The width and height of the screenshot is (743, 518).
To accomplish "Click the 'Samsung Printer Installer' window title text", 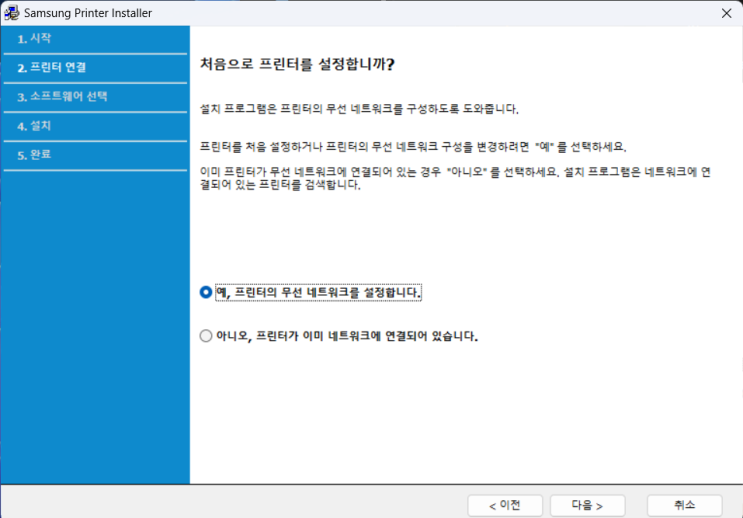I will 88,13.
